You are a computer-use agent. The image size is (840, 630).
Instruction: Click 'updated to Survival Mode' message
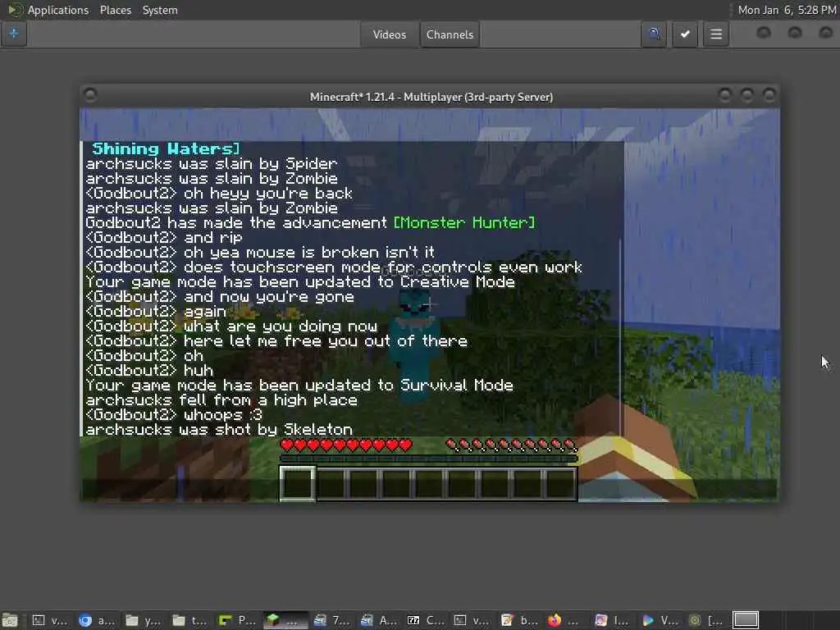[299, 385]
